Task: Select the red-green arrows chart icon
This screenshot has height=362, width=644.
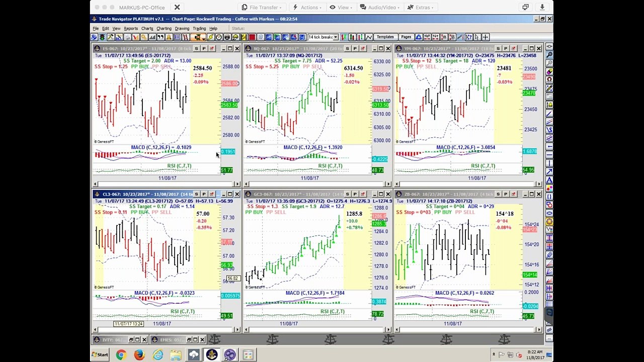Action: point(344,37)
